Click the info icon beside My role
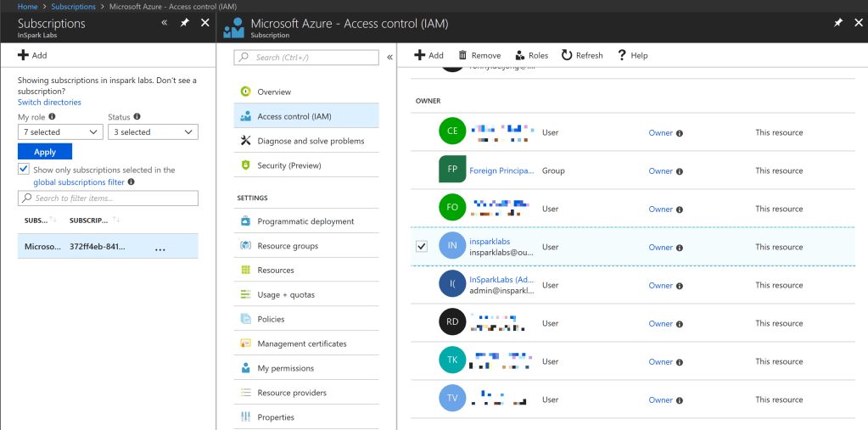 pyautogui.click(x=53, y=117)
